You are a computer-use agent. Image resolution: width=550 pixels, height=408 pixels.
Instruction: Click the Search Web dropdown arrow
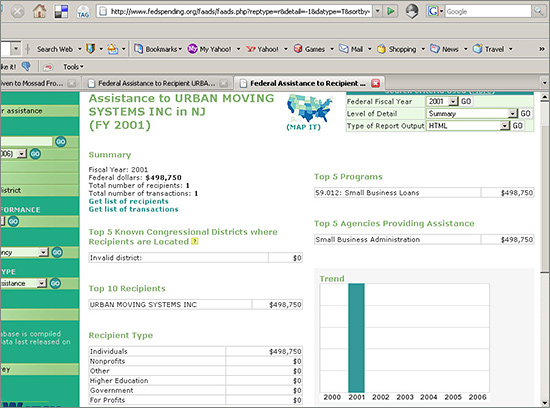point(79,49)
